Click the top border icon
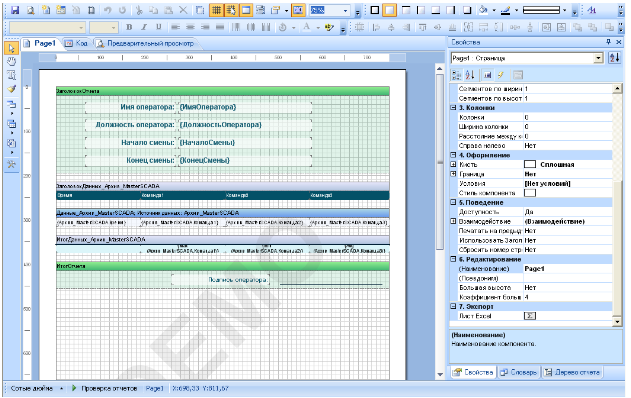 [x=406, y=10]
